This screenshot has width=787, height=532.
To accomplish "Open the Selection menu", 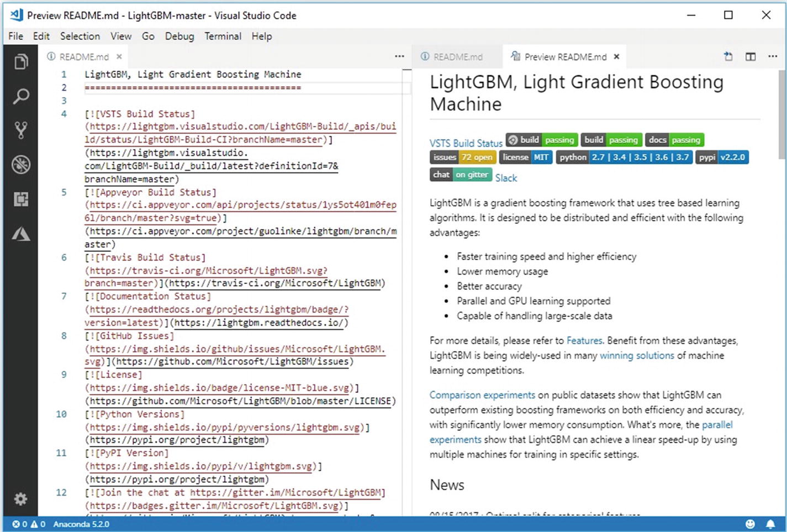I will coord(80,36).
